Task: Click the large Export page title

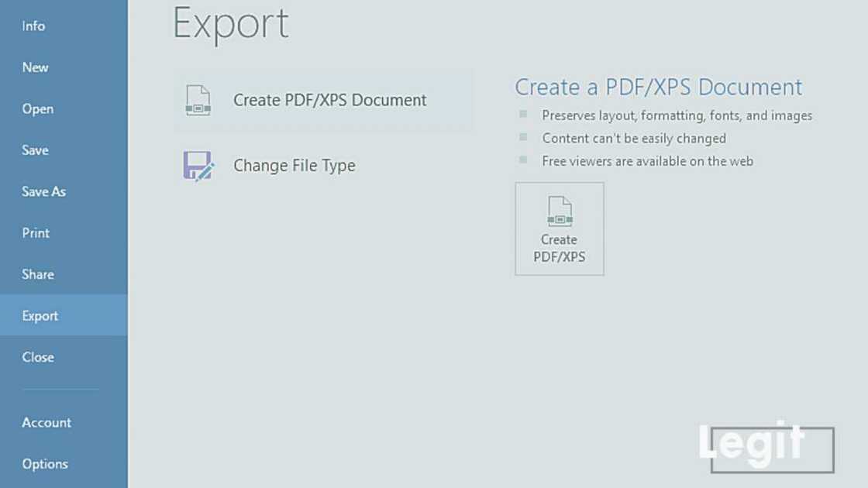Action: (x=231, y=23)
